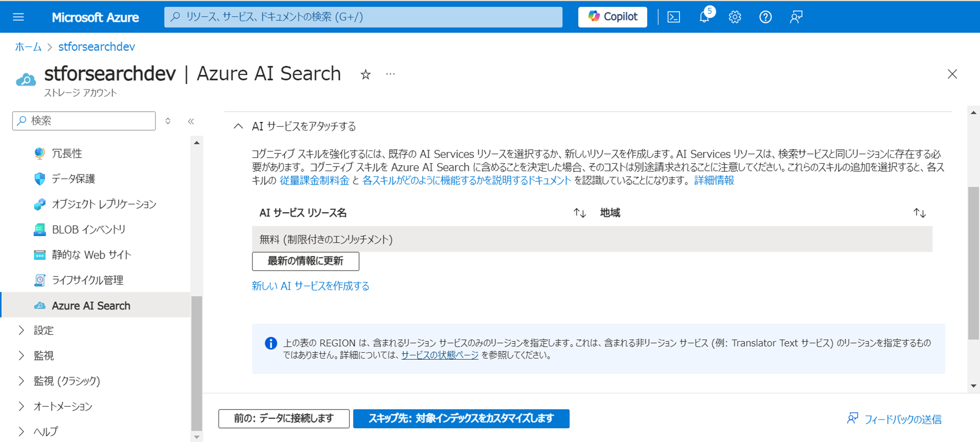Click the sidebar scroll up arrow

pos(197,143)
